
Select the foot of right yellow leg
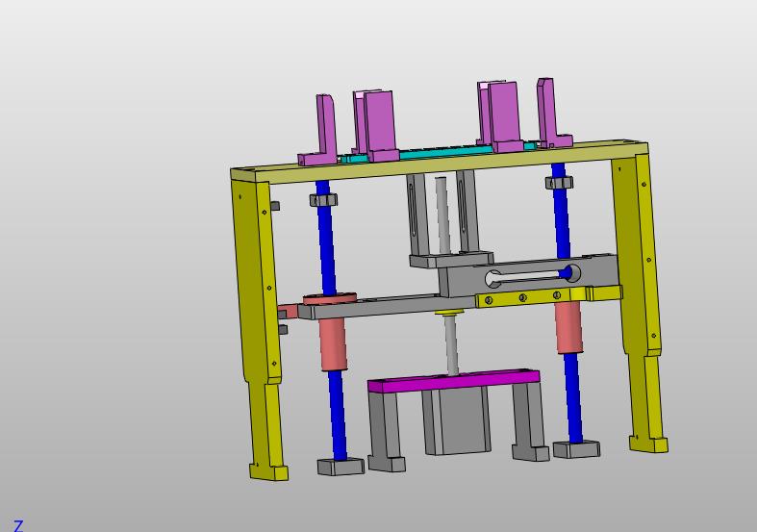coord(649,443)
